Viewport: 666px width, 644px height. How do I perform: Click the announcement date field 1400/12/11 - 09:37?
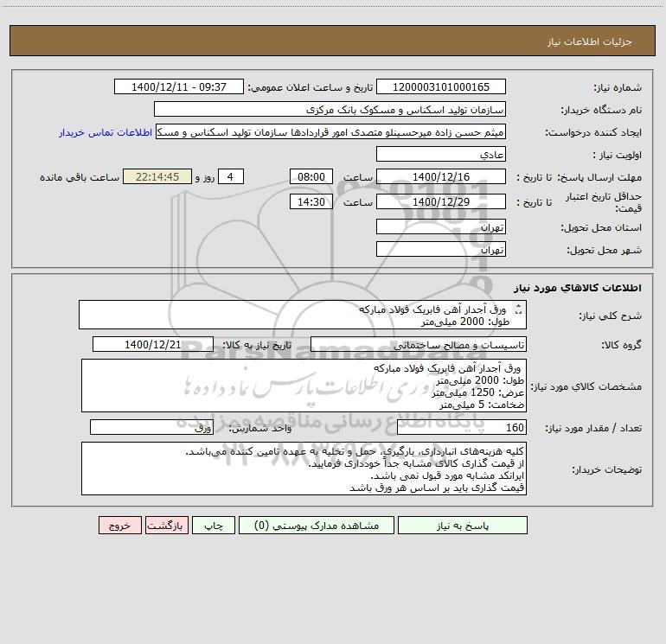[x=179, y=86]
